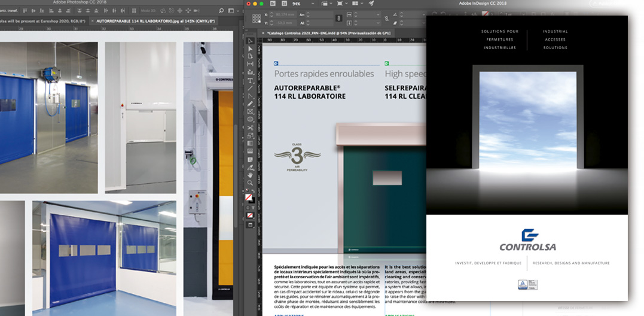Click the rotation angle stepper arrows
Viewport: 644px width, 316px height.
pyautogui.click(x=402, y=15)
